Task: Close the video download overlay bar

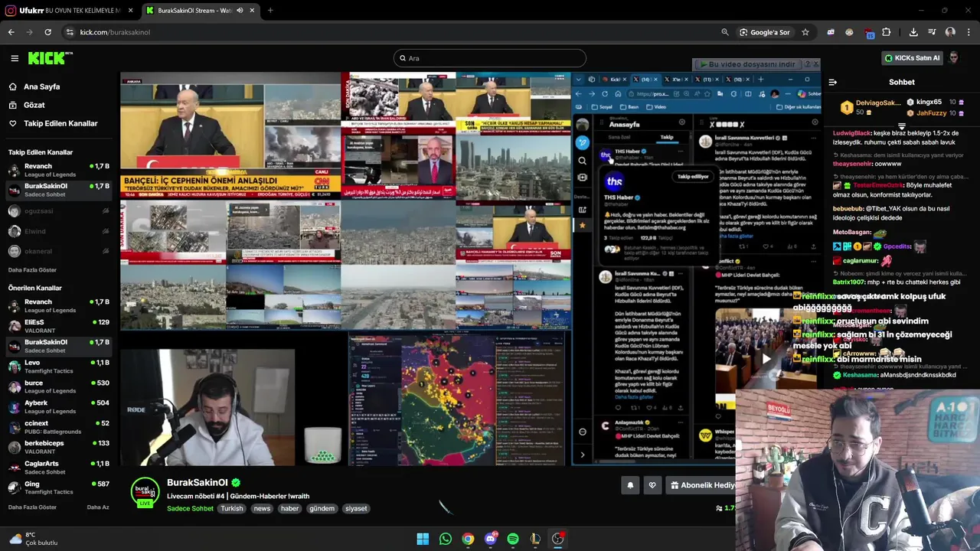Action: [815, 64]
